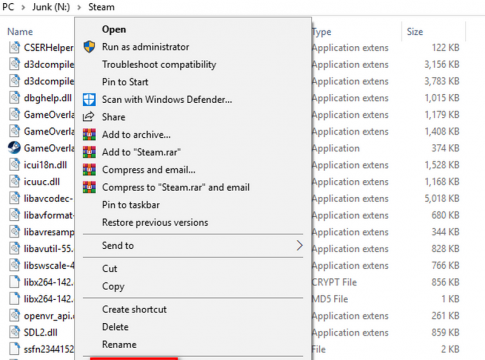Click Steam folder in the breadcrumb
485x360 pixels.
[x=101, y=7]
